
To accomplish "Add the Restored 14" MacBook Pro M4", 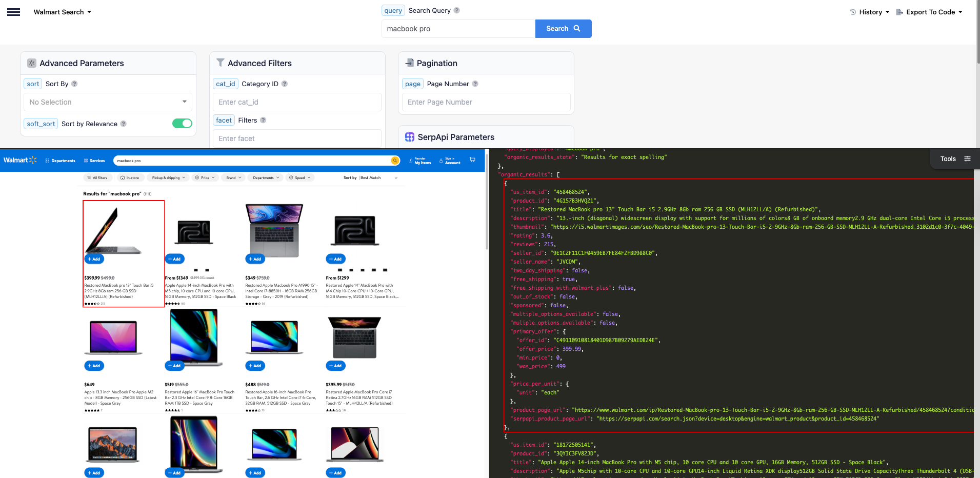I will [336, 259].
